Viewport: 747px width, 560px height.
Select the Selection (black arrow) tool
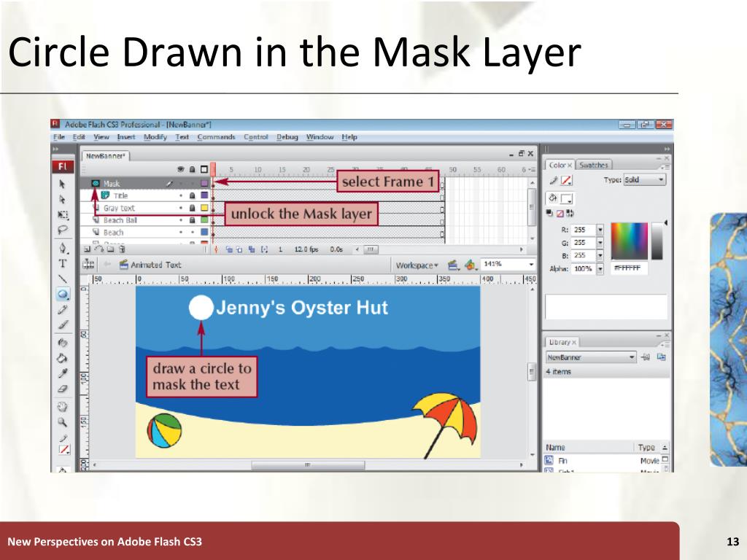[x=62, y=184]
